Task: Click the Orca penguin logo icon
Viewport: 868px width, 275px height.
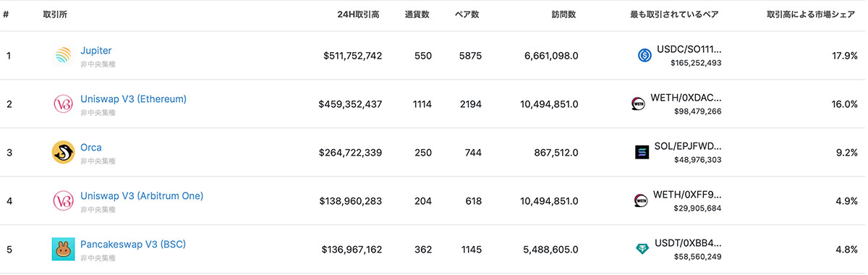Action: [64, 153]
